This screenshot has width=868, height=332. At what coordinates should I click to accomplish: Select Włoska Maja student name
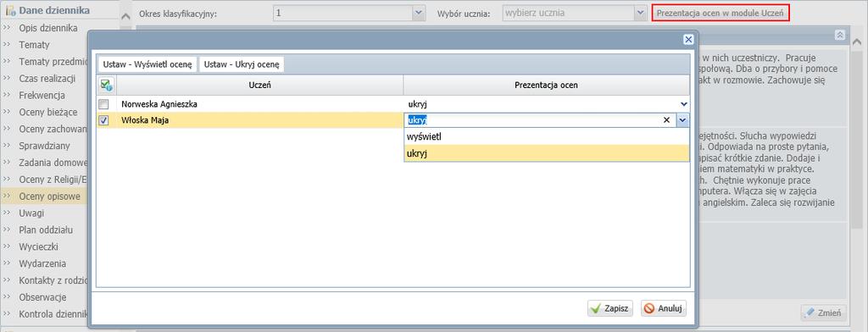(x=145, y=120)
